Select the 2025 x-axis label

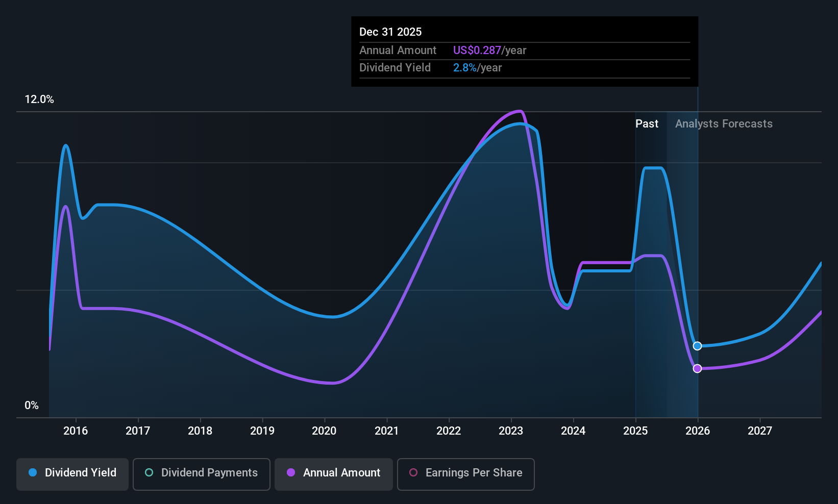(635, 431)
